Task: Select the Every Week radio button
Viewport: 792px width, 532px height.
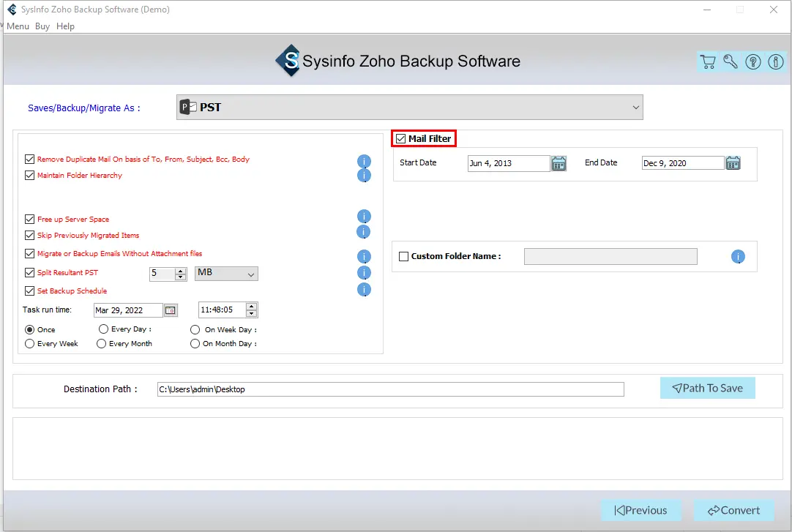Action: [x=29, y=344]
